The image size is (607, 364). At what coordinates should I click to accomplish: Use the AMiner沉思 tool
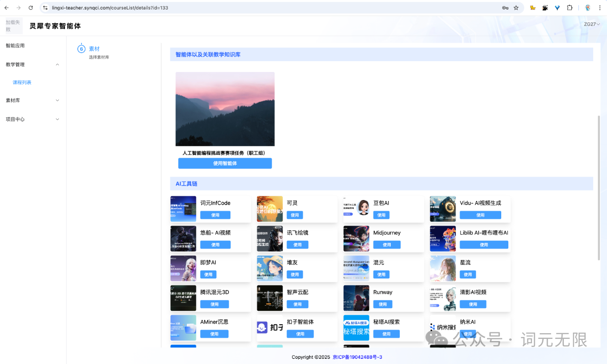click(x=214, y=334)
